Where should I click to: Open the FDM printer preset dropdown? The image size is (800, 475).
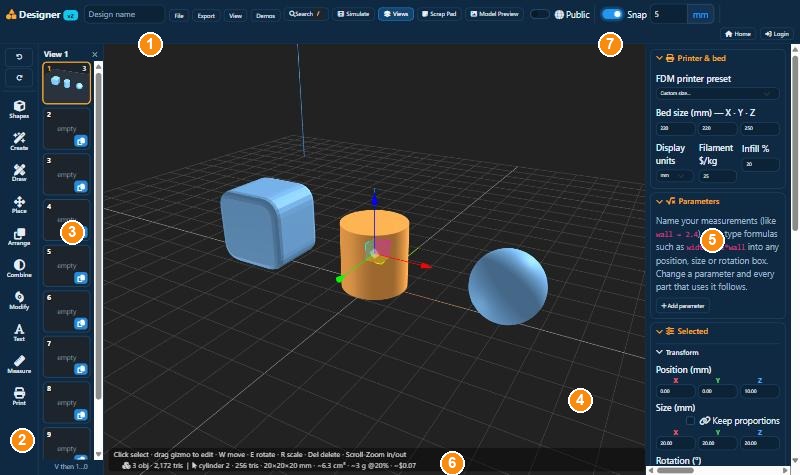[717, 93]
